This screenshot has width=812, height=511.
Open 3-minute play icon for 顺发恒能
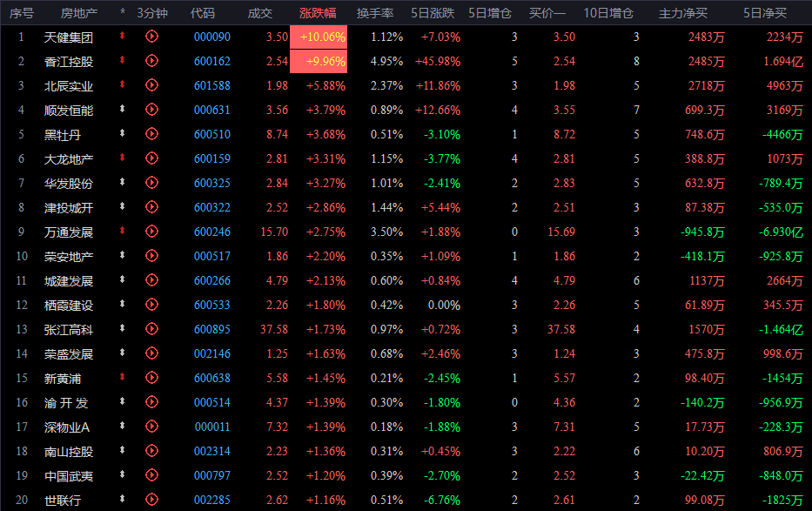pos(151,109)
